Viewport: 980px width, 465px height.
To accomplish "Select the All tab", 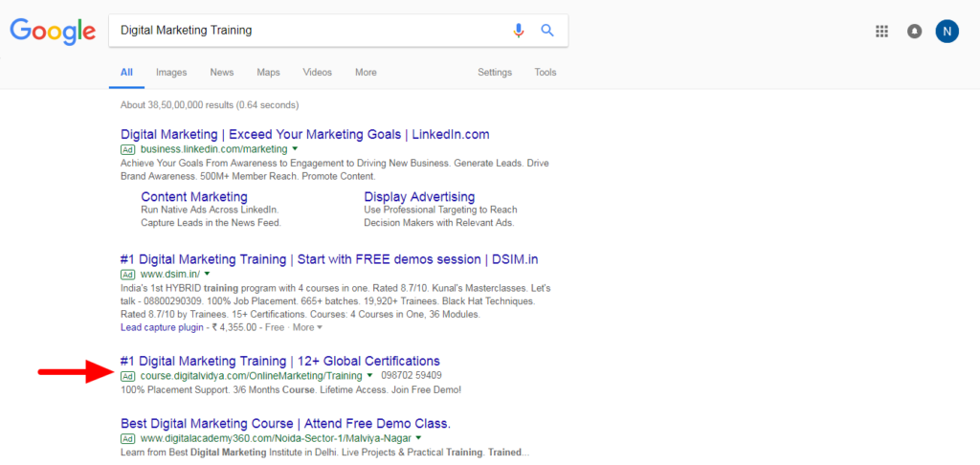I will (x=126, y=73).
